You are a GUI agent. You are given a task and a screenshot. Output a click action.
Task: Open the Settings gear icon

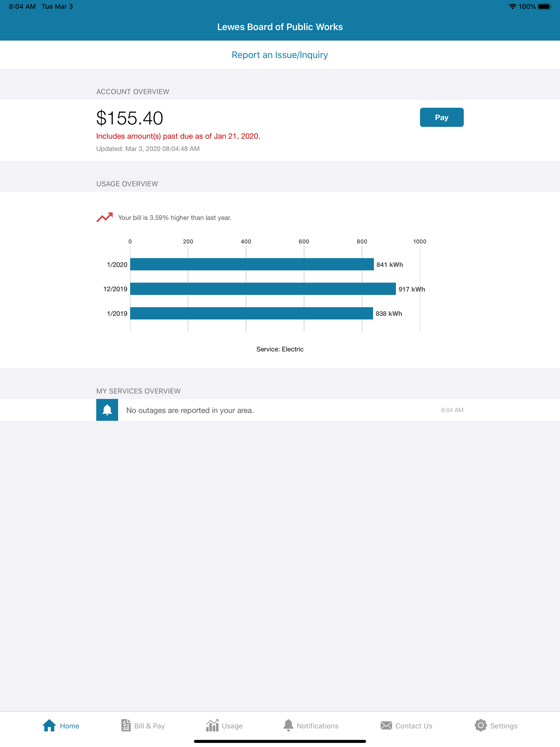point(481,725)
